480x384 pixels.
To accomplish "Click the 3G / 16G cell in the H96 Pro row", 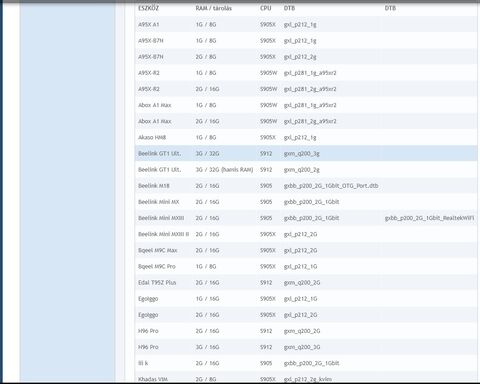I will (207, 347).
